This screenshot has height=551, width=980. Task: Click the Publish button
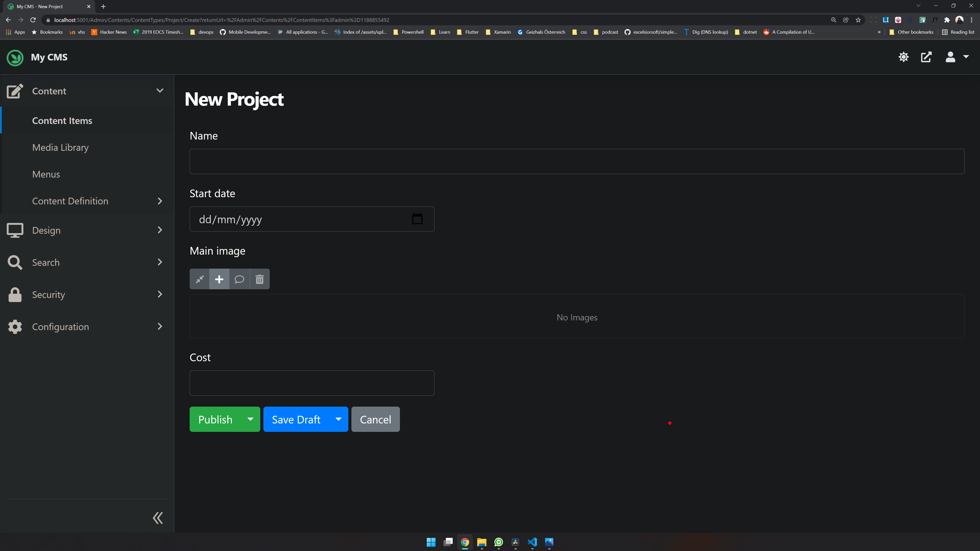(x=215, y=419)
